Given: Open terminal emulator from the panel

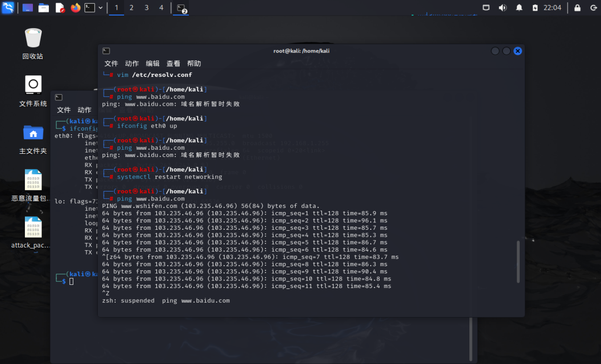Looking at the screenshot, I should [x=90, y=8].
